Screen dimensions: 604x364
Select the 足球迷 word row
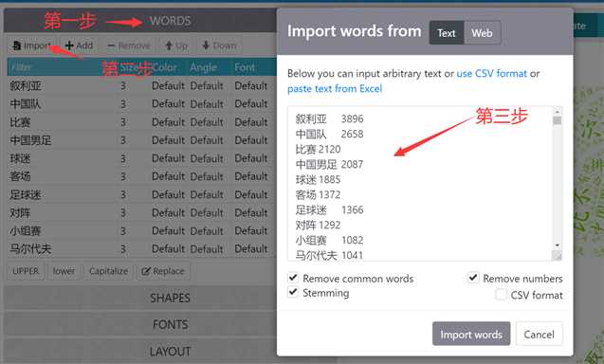[142, 194]
